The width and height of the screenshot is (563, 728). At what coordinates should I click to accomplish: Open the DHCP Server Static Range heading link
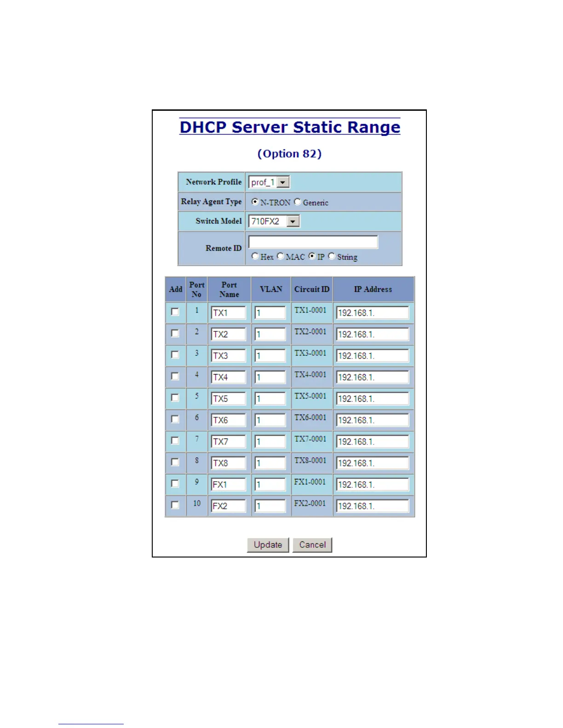[290, 127]
